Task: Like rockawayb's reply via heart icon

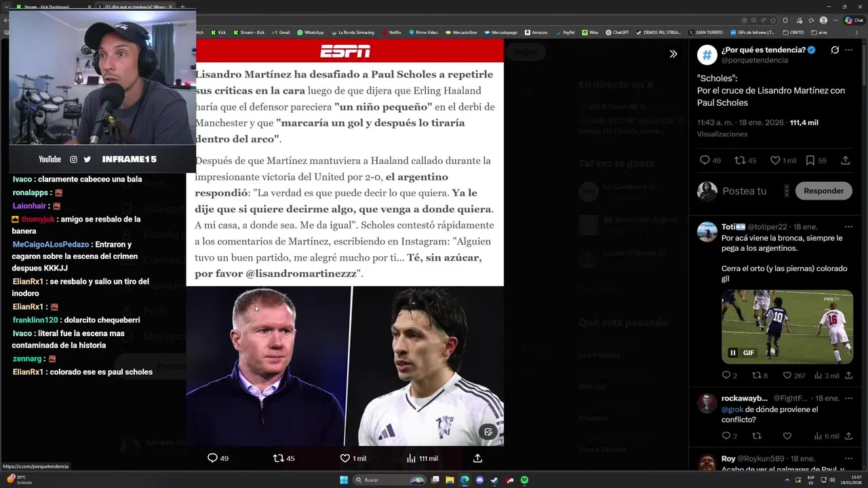Action: click(x=787, y=436)
